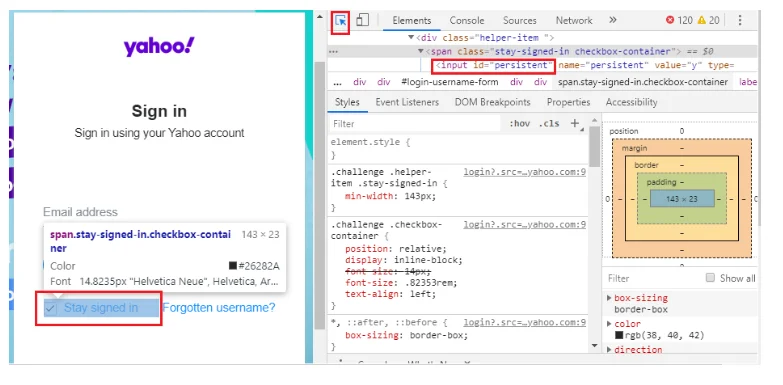Add new style rule plus icon
Screen dimensions: 783x385
[x=575, y=123]
